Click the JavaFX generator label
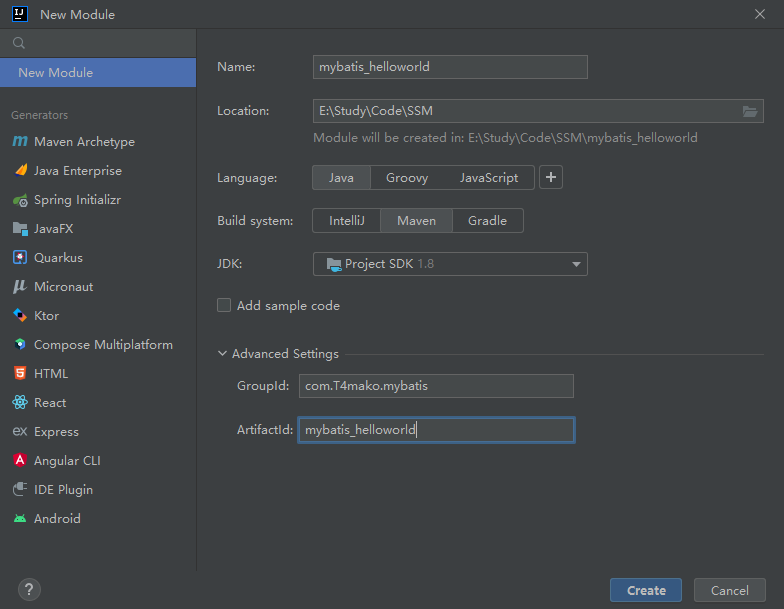 click(x=54, y=229)
